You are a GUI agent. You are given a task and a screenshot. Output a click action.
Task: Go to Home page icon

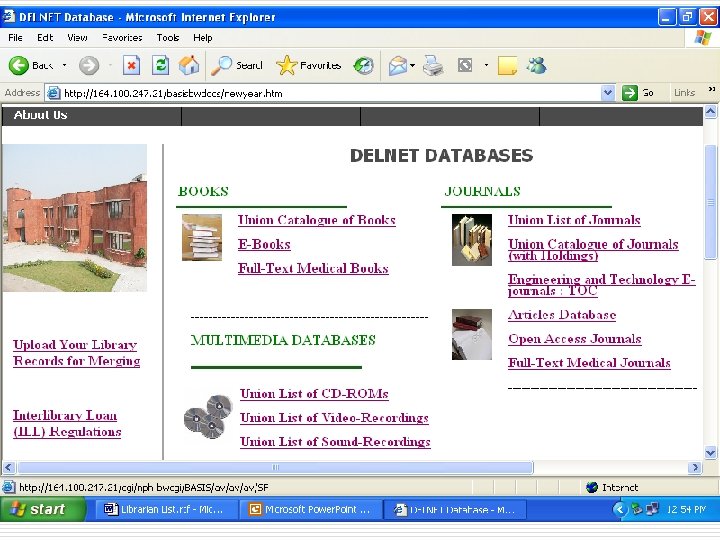pos(189,65)
